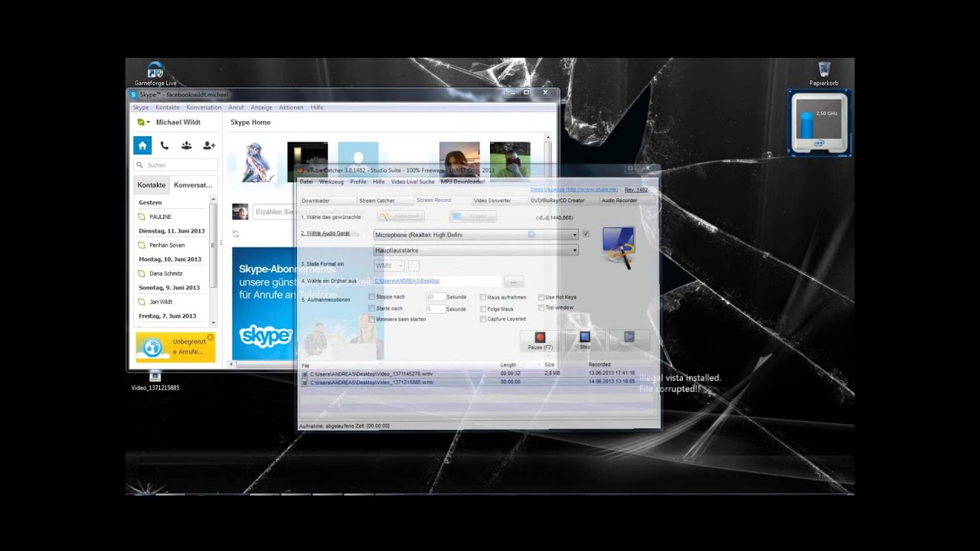Click the Skype contact list scrollbar
This screenshot has width=980, height=551.
pyautogui.click(x=214, y=261)
